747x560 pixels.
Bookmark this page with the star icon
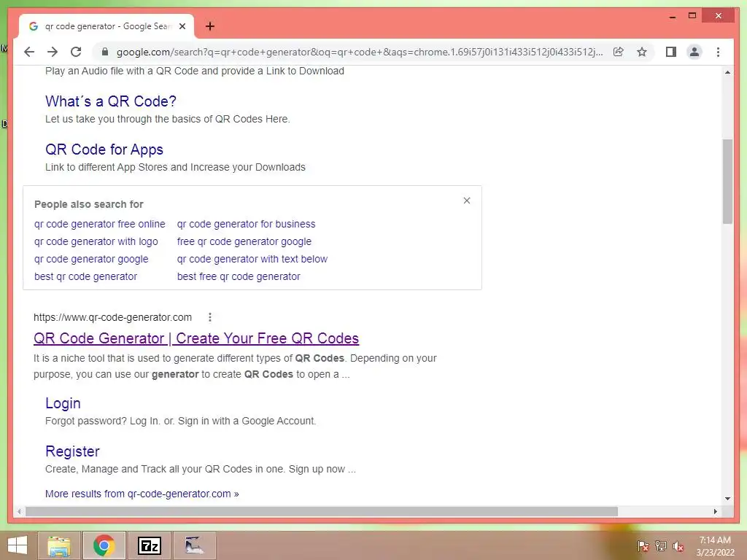642,52
